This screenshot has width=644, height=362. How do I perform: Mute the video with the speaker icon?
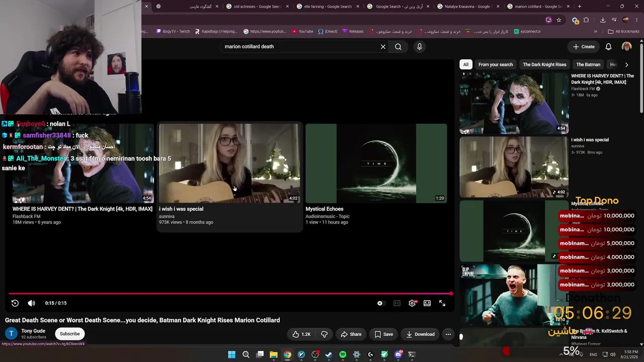tap(31, 303)
